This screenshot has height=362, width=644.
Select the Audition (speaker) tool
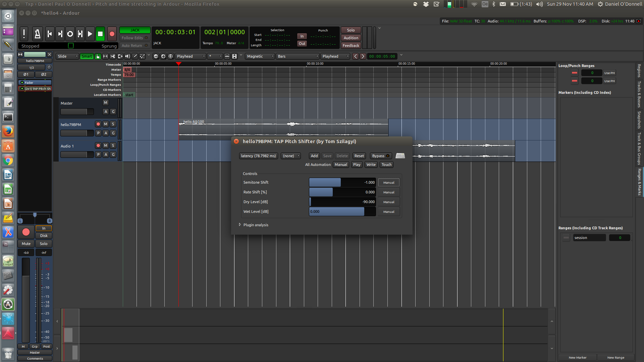coord(127,56)
